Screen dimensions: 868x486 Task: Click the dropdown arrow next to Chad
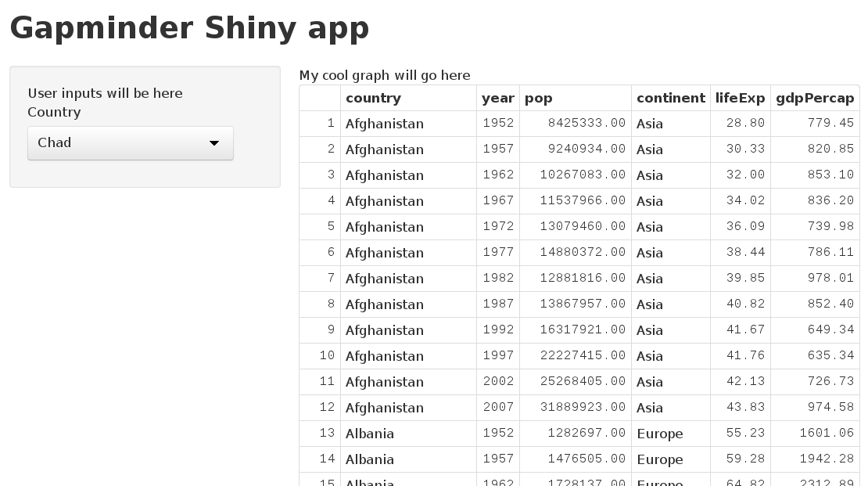214,143
